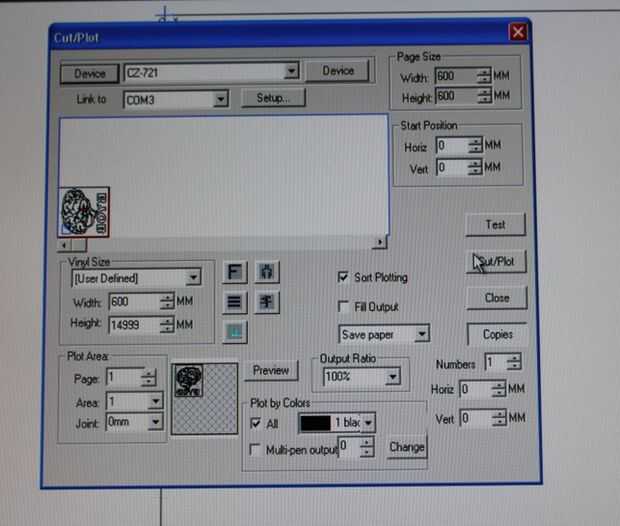Click the Page Size Height spinner

pos(484,96)
